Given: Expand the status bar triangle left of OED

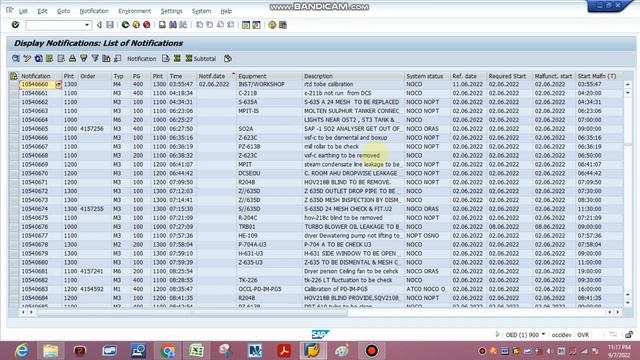Looking at the screenshot, I should (x=497, y=334).
